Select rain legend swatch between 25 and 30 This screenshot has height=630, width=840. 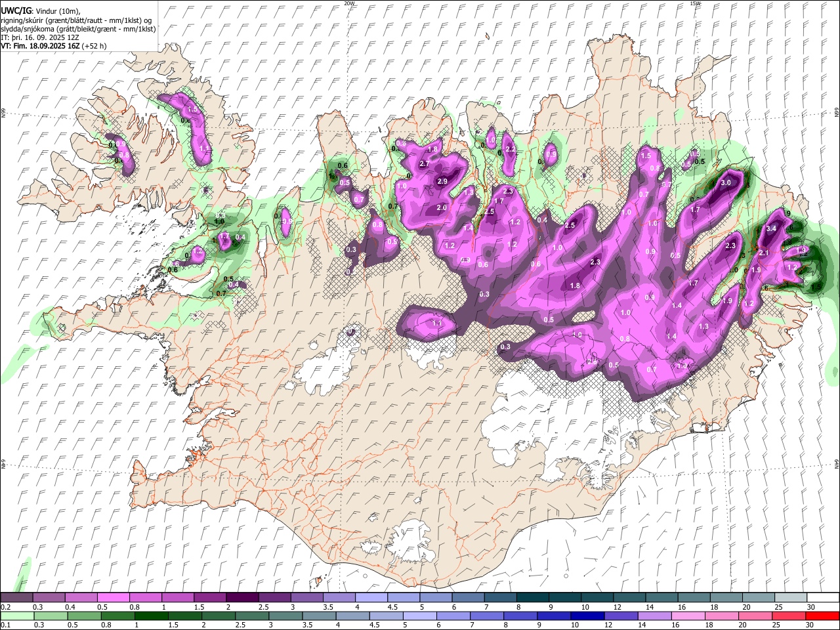(789, 616)
